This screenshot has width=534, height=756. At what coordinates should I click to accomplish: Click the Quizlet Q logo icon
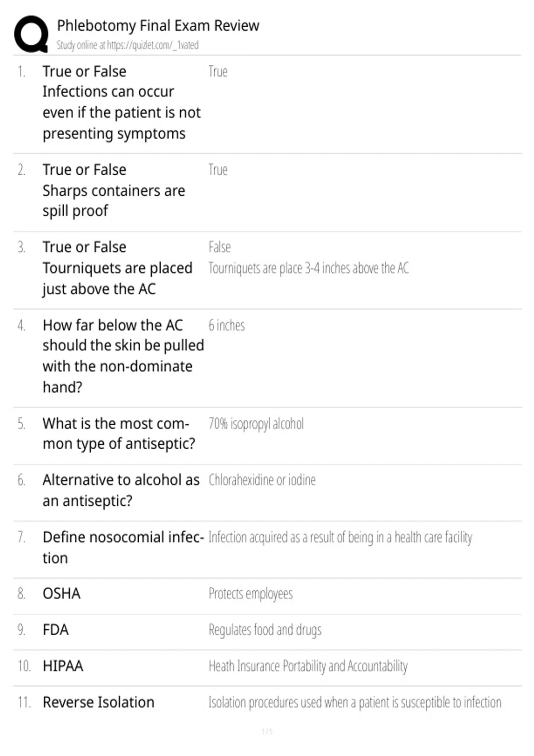[31, 34]
